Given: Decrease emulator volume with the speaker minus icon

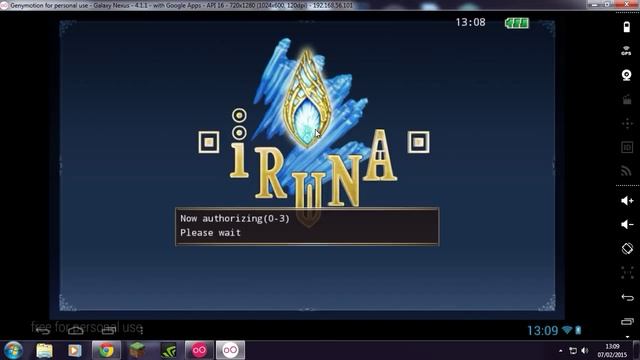Looking at the screenshot, I should pyautogui.click(x=627, y=224).
